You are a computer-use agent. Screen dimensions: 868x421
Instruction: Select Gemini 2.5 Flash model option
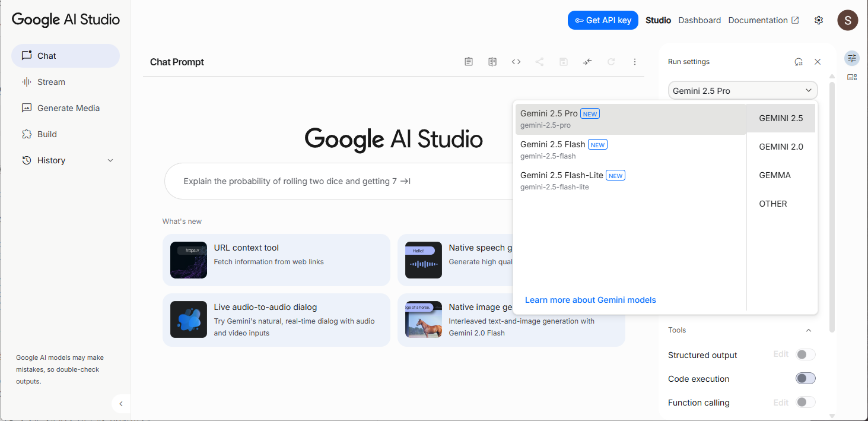pos(631,150)
